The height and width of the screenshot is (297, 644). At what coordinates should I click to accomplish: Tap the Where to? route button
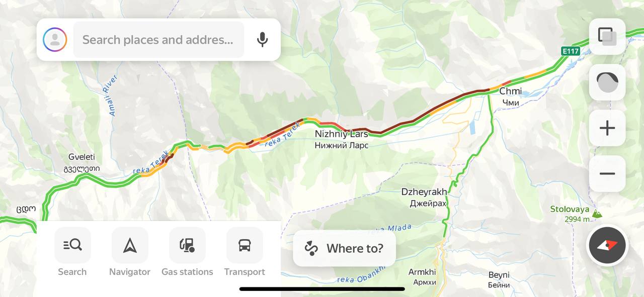click(x=345, y=248)
